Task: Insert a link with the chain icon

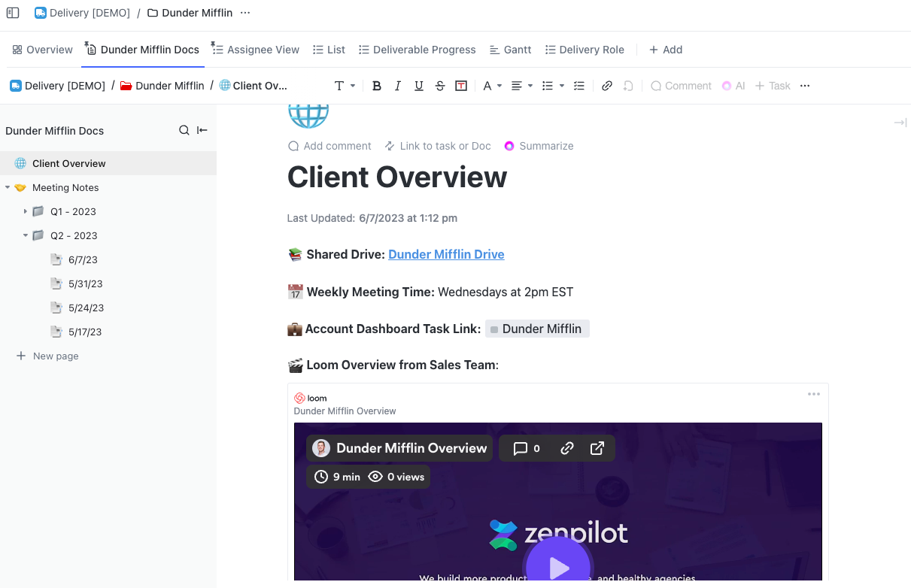Action: 607,86
